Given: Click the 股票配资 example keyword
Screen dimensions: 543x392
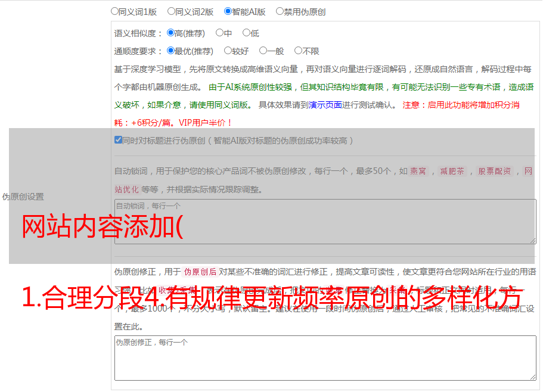Looking at the screenshot, I should [x=495, y=171].
